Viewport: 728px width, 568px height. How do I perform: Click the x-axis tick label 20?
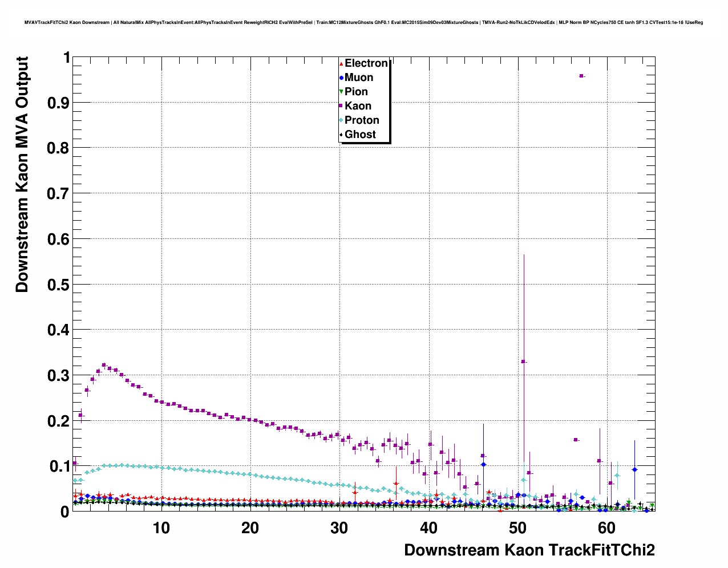[250, 528]
